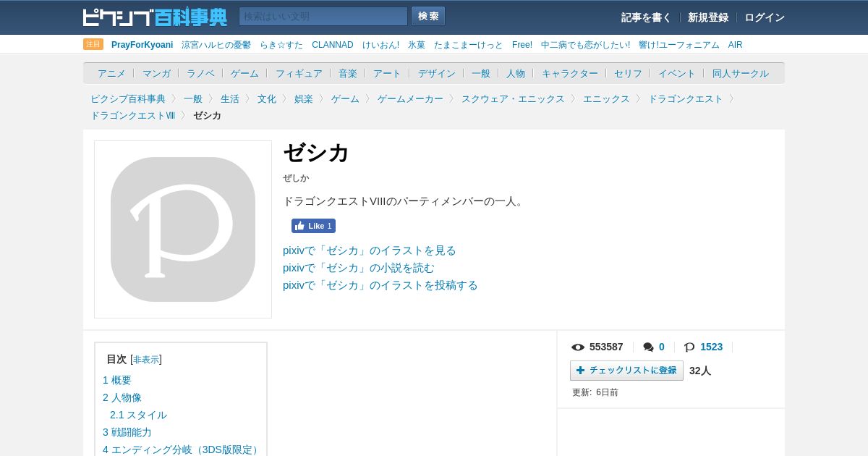Click チェックリストに登録 button
The width and height of the screenshot is (868, 456).
click(626, 371)
